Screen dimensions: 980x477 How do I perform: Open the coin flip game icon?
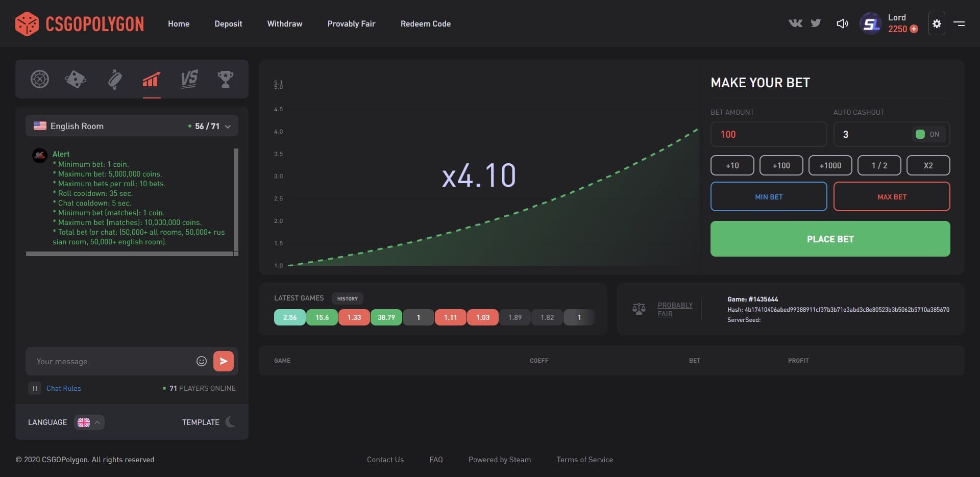click(115, 79)
